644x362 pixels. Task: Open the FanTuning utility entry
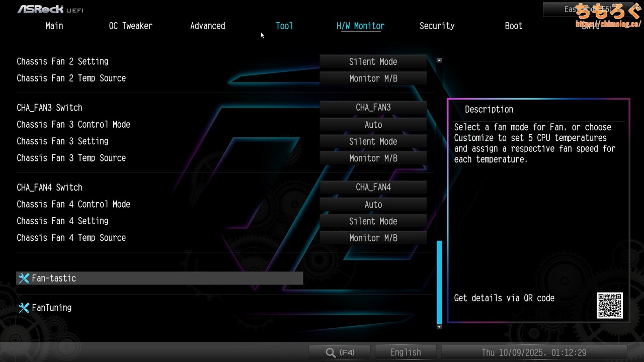[51, 308]
